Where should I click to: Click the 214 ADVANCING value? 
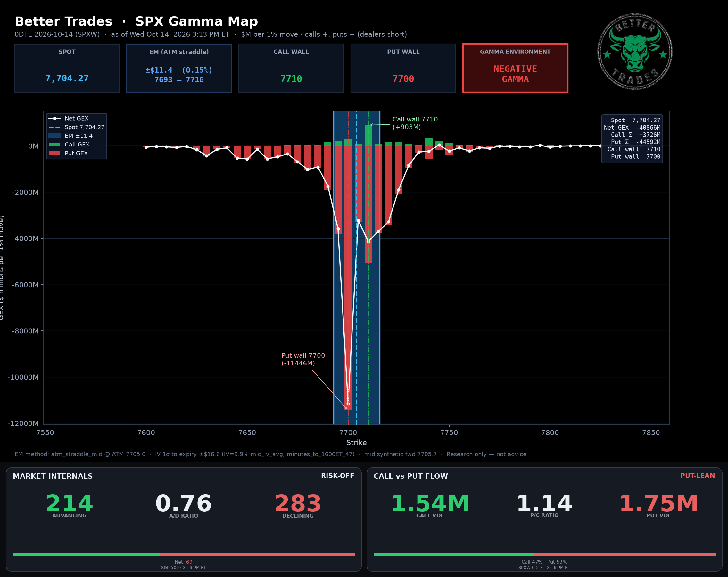(69, 503)
